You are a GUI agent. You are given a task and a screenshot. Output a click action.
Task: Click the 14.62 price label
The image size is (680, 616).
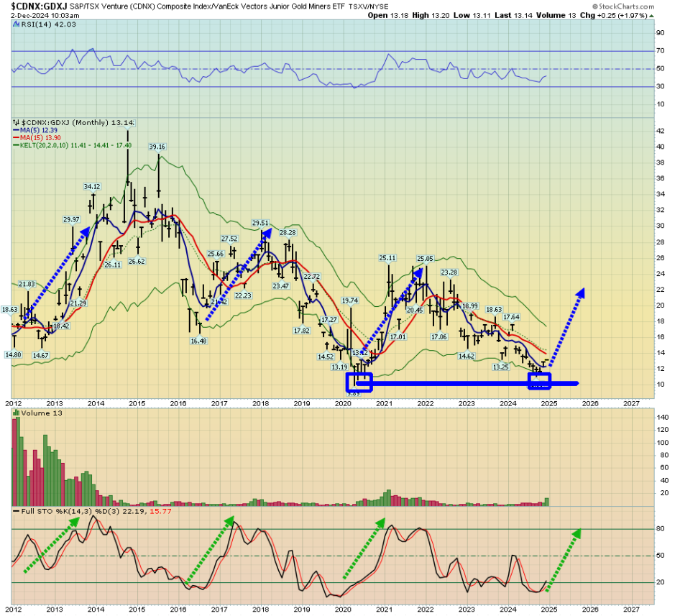[467, 356]
